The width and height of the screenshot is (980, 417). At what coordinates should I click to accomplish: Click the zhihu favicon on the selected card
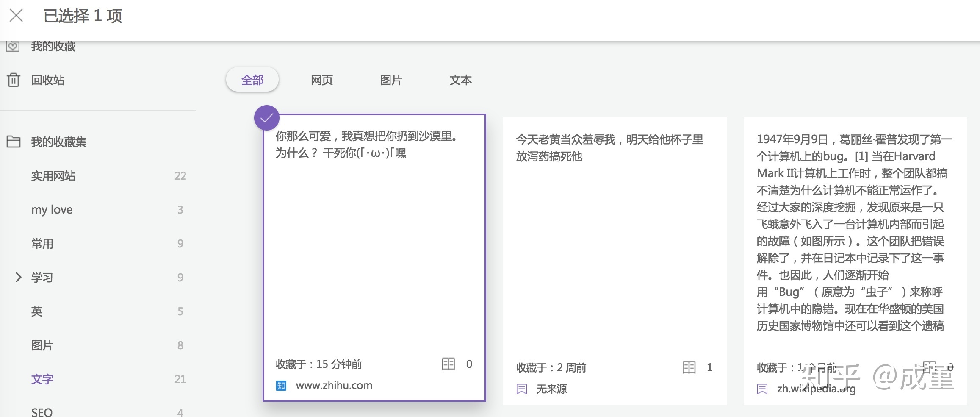[281, 386]
